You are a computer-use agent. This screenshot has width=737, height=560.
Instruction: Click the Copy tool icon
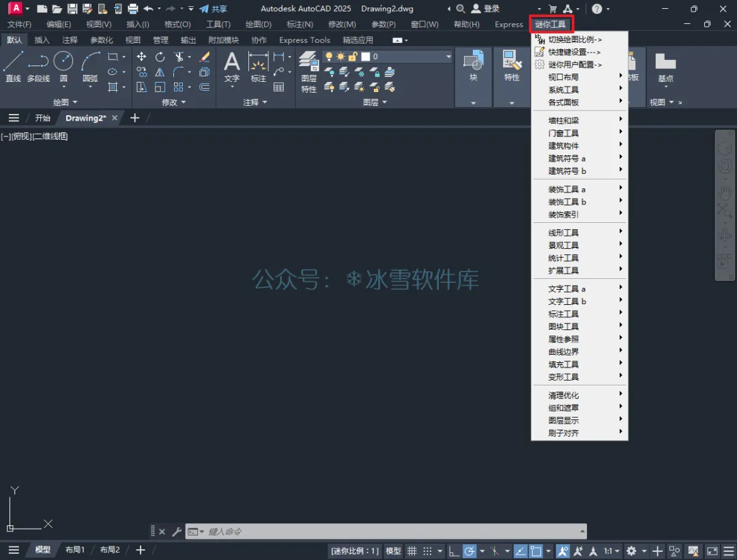pyautogui.click(x=141, y=72)
